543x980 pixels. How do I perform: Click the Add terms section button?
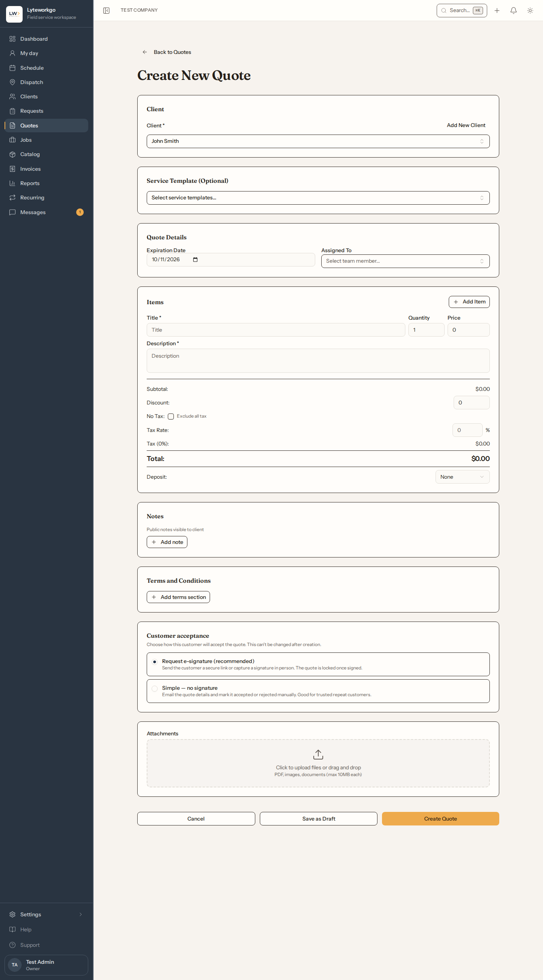point(178,597)
